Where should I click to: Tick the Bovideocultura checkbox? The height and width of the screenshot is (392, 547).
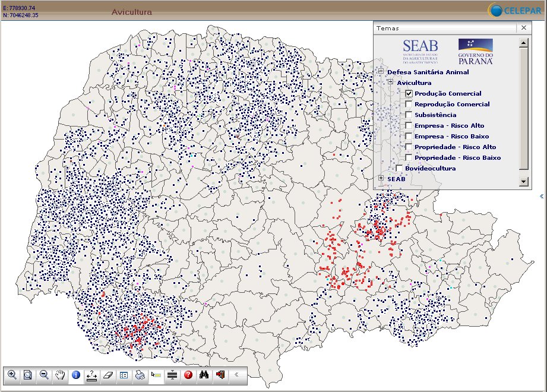[x=400, y=169]
